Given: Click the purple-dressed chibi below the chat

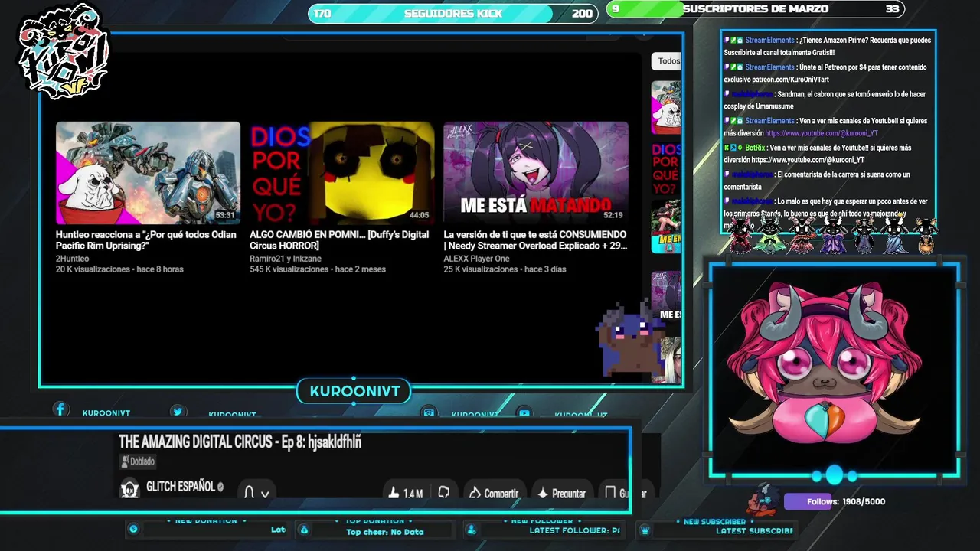Looking at the screenshot, I should [x=832, y=235].
